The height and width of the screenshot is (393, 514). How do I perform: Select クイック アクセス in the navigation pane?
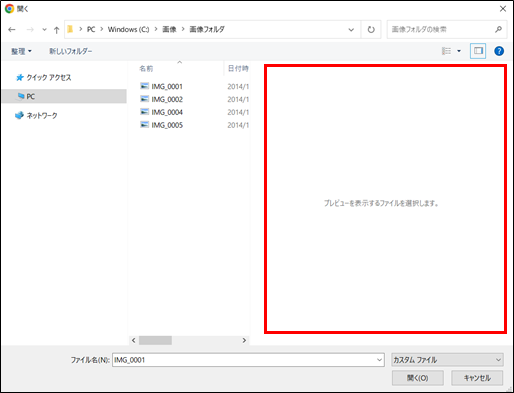49,78
